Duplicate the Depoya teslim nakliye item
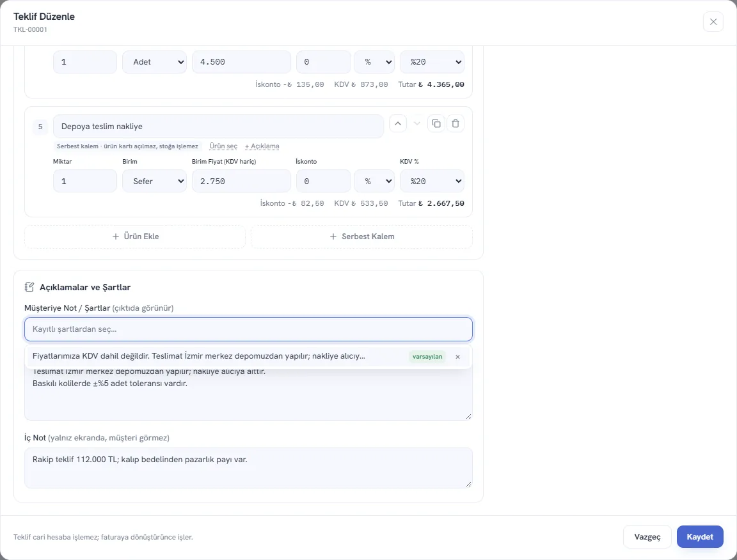The width and height of the screenshot is (737, 560). 436,123
